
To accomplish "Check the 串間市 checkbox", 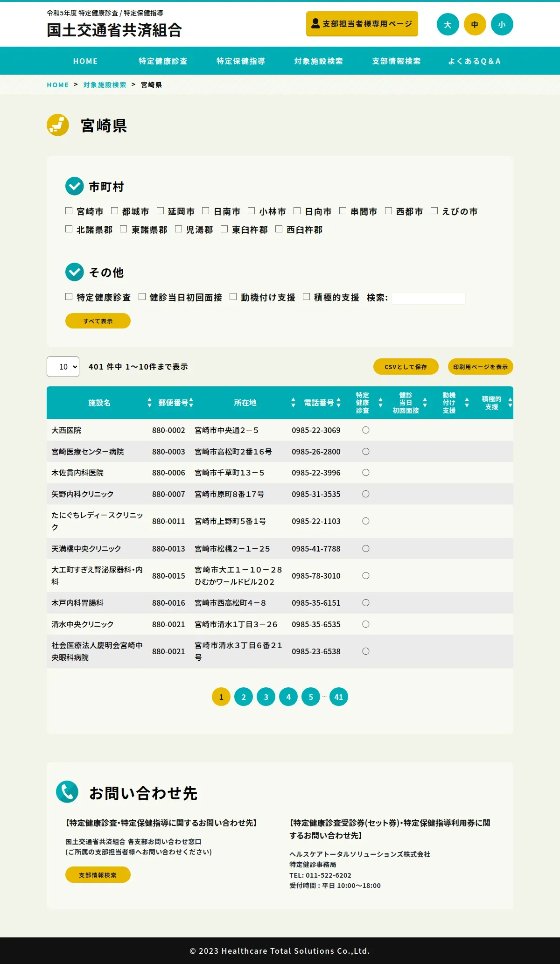I will coord(343,211).
